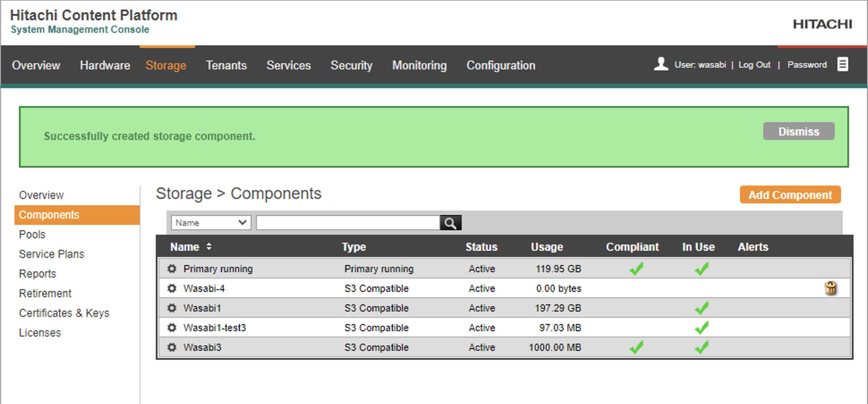This screenshot has width=868, height=404.
Task: Open the Security menu
Action: tap(351, 65)
